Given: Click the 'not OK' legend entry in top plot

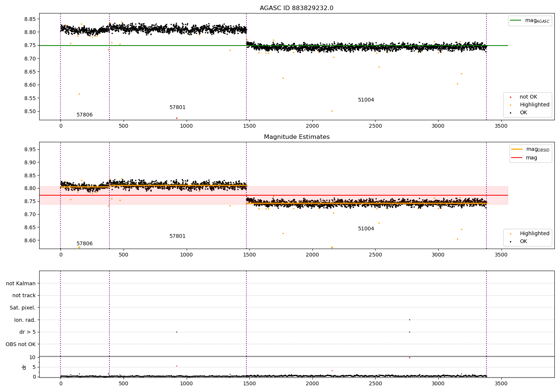Looking at the screenshot, I should [x=523, y=97].
